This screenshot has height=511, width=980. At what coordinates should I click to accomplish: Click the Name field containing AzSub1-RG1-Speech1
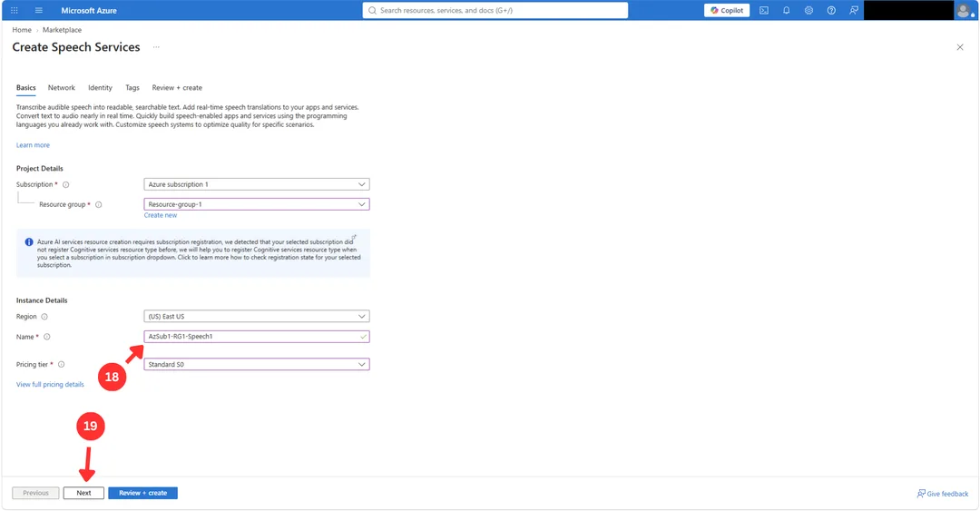point(256,337)
